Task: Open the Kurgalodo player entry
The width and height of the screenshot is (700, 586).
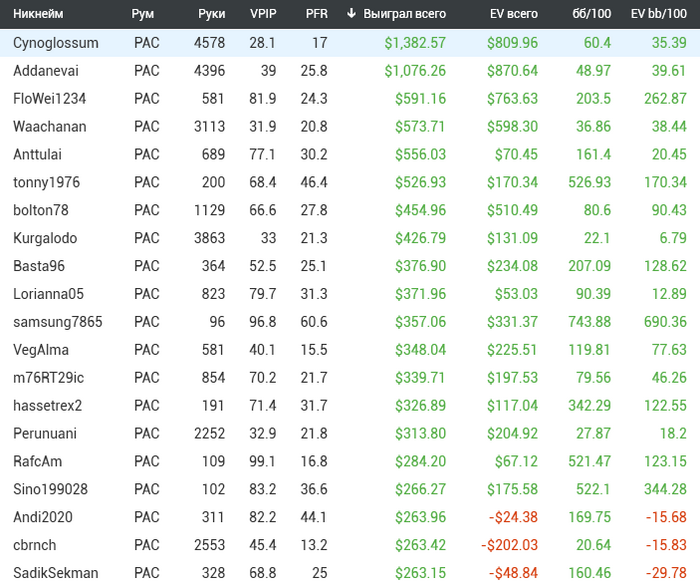Action: 45,238
